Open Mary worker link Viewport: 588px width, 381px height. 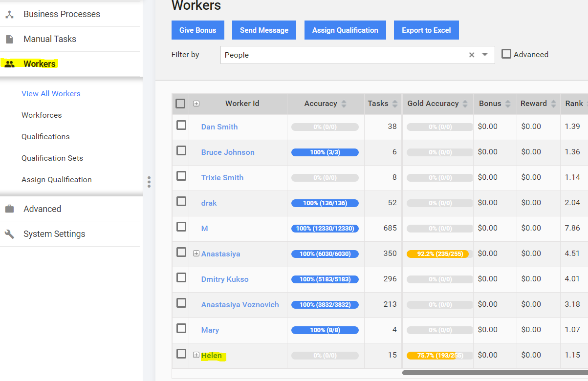click(x=210, y=330)
